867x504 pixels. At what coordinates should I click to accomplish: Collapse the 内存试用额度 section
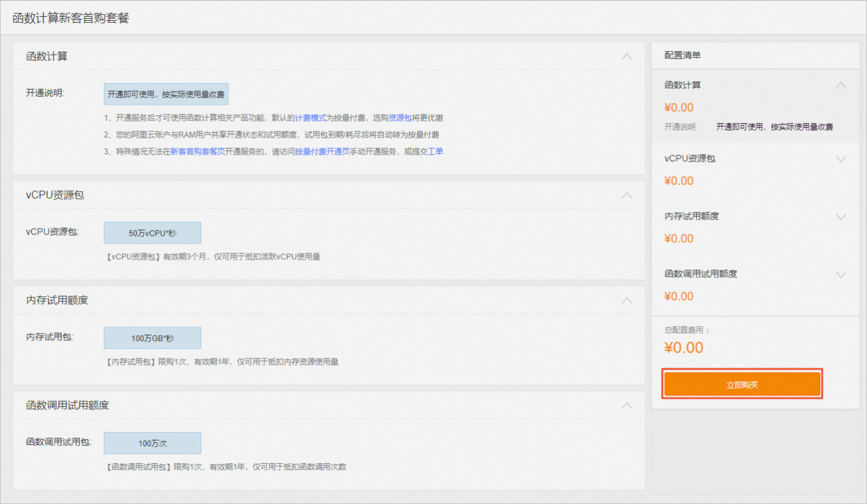click(x=626, y=300)
